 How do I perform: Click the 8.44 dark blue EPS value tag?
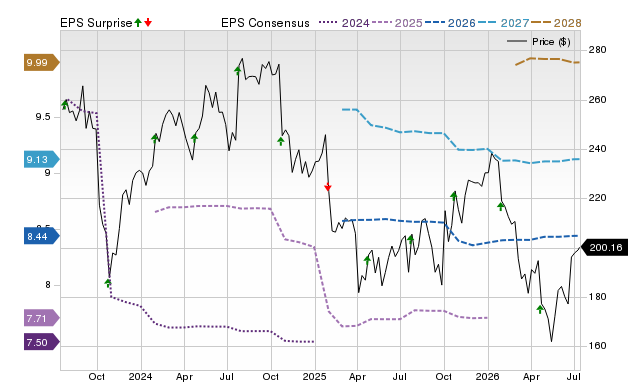tap(42, 236)
